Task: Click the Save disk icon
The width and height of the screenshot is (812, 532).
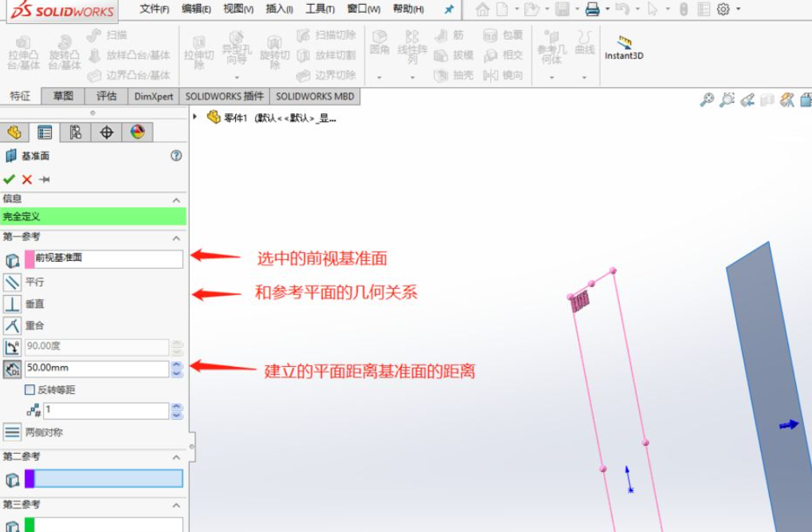Action: (562, 9)
